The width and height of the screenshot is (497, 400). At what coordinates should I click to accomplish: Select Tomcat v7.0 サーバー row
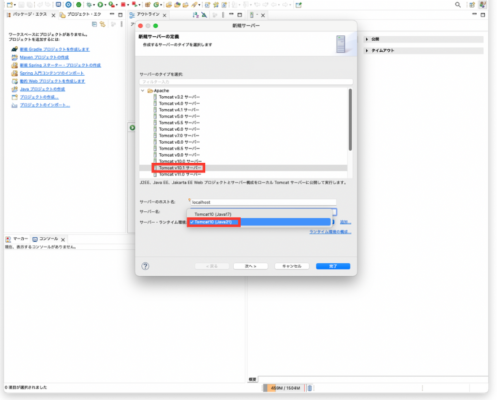(179, 136)
